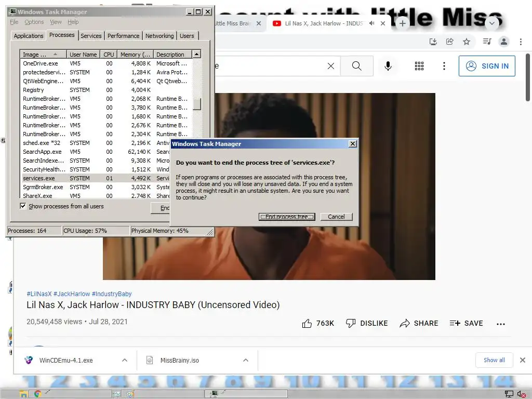Open the Help menu in Task Manager
Viewport: 532px width, 399px height.
[73, 22]
